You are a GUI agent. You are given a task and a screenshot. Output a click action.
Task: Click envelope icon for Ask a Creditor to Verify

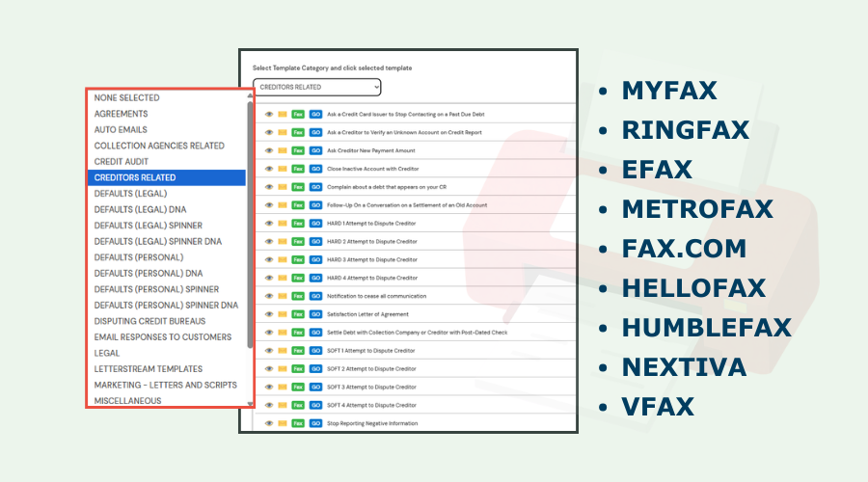283,133
